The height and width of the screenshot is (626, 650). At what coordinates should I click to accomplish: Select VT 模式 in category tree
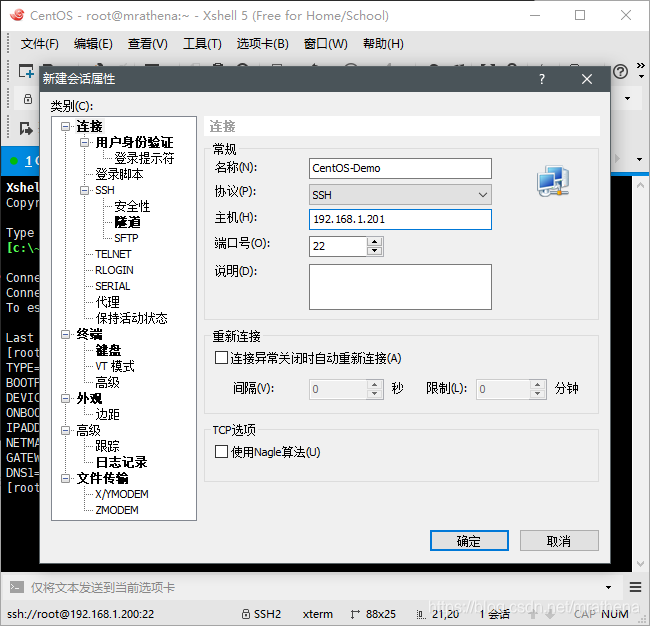click(x=115, y=366)
